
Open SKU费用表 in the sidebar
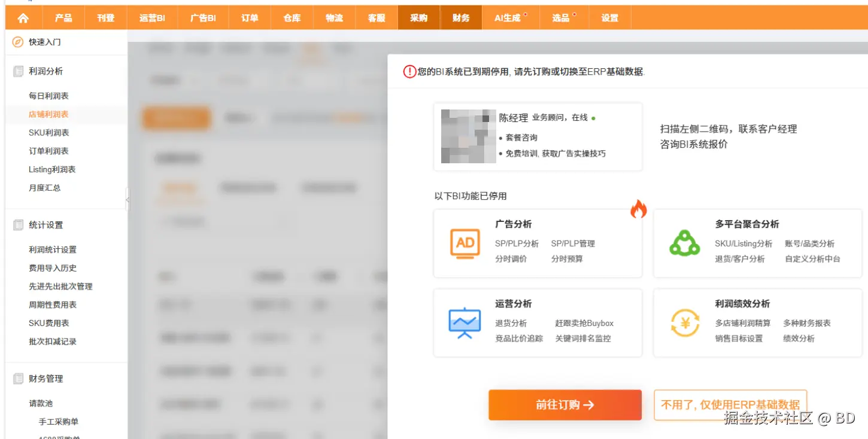pos(49,323)
